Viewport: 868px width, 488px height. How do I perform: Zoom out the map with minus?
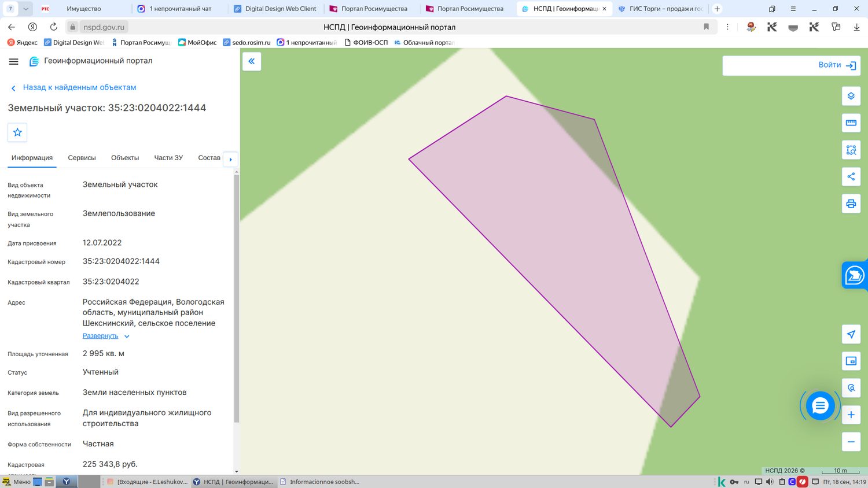[851, 442]
